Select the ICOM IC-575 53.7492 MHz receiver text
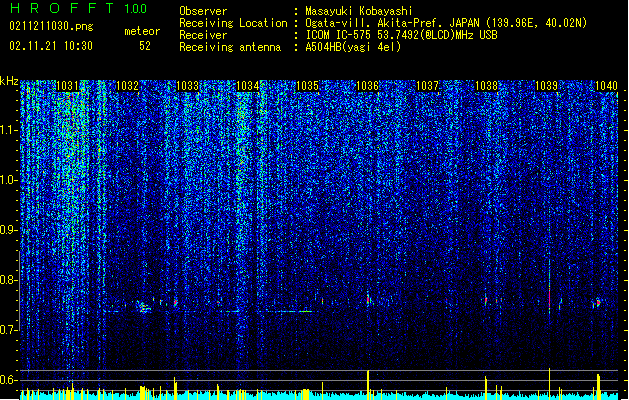This screenshot has width=629, height=400. [401, 35]
